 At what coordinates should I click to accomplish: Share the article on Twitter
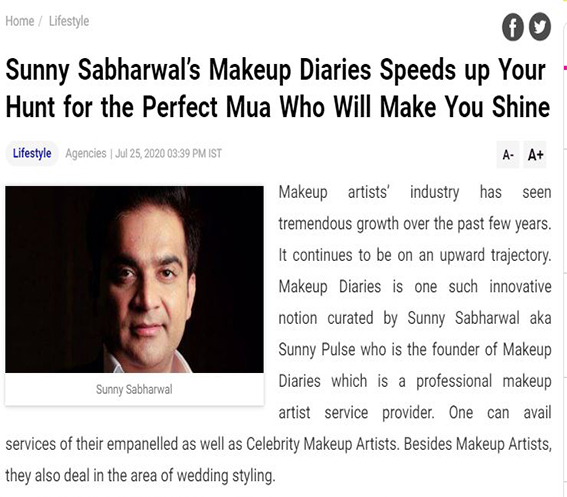540,27
